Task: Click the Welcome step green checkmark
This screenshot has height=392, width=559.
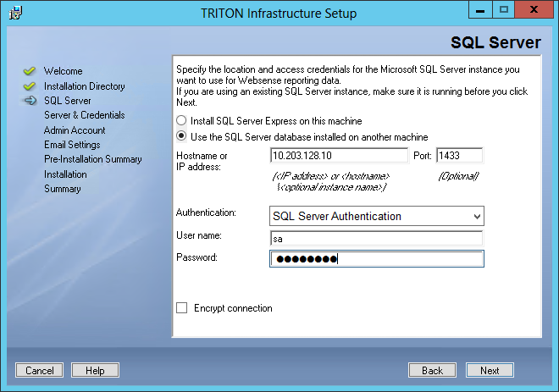Action: tap(30, 71)
